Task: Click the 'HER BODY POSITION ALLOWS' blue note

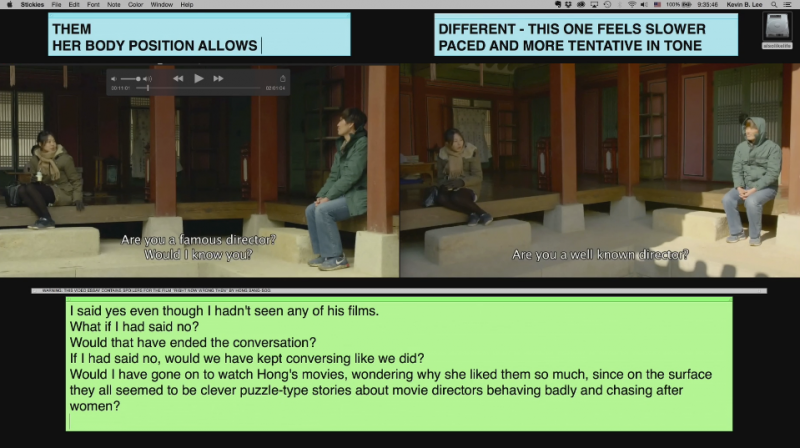Action: [x=200, y=37]
